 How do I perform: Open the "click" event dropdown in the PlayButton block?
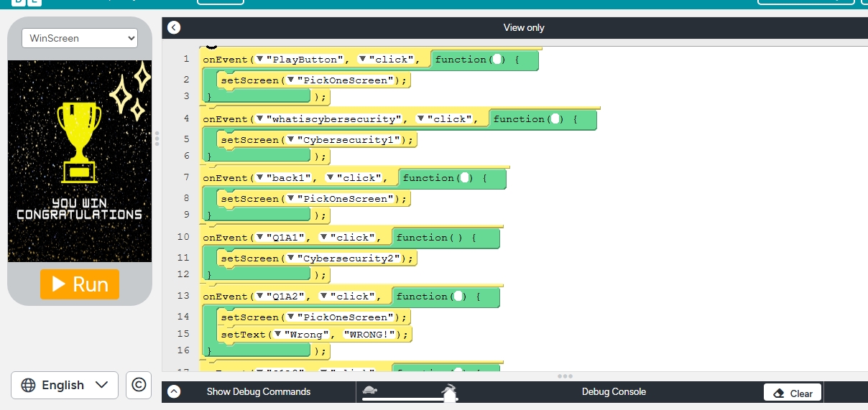coord(364,60)
